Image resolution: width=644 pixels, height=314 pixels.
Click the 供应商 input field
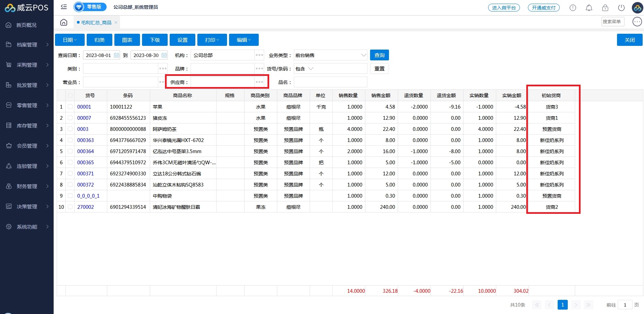tap(222, 82)
